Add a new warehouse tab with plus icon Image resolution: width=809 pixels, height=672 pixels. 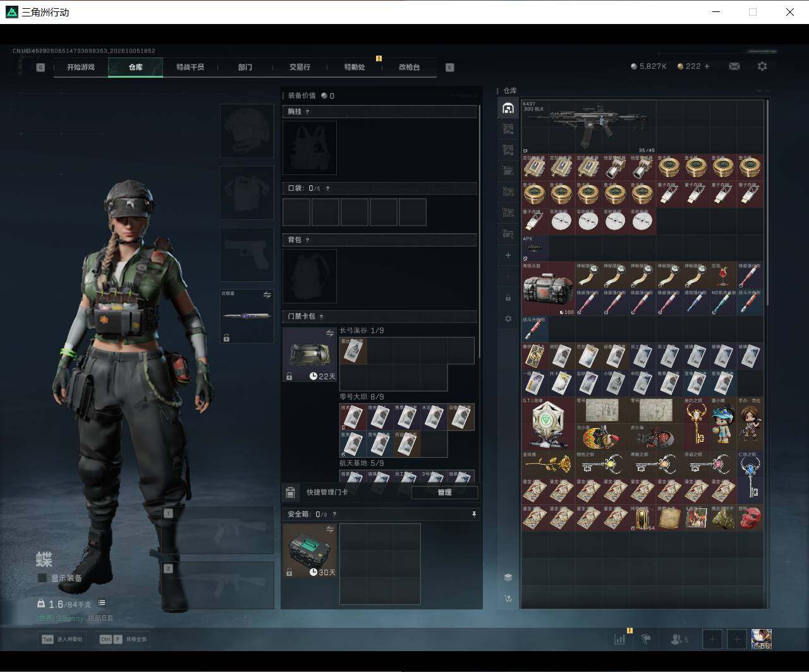(x=508, y=255)
